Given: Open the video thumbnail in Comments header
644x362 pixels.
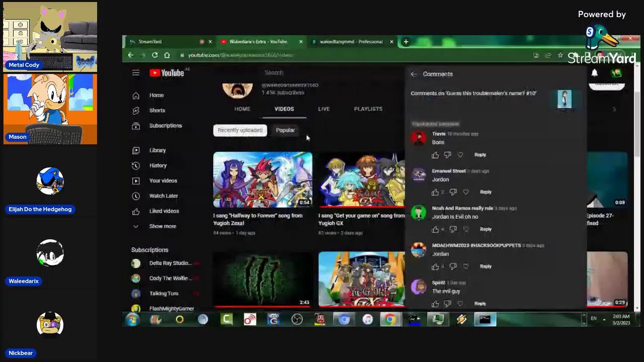Looking at the screenshot, I should 565,99.
